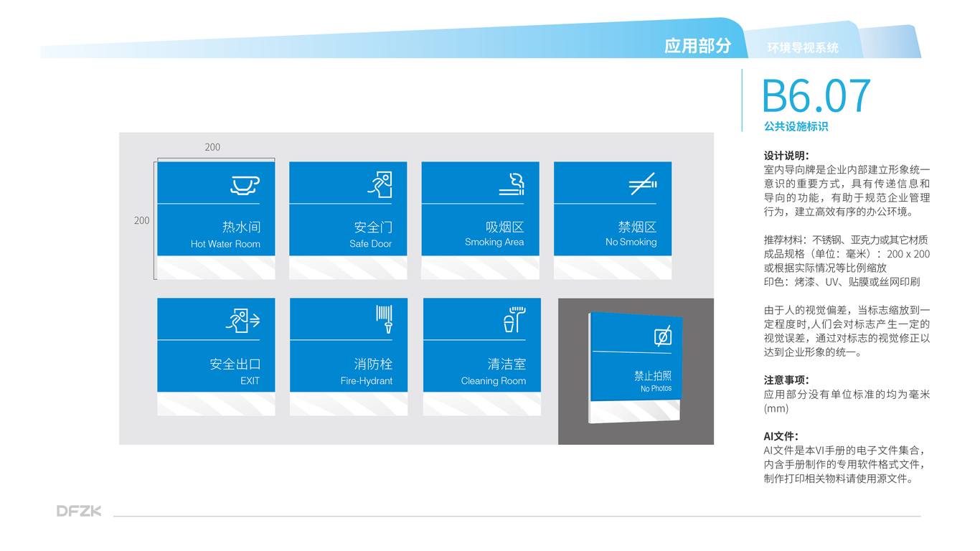Click the bucket and mop icon on Cleaning Room sign
980x551 pixels.
tap(514, 320)
